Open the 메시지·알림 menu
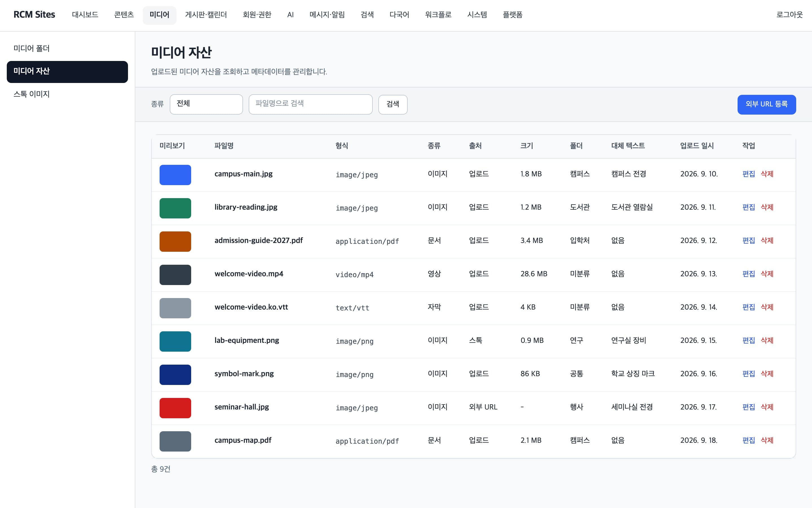The width and height of the screenshot is (812, 508). tap(327, 15)
